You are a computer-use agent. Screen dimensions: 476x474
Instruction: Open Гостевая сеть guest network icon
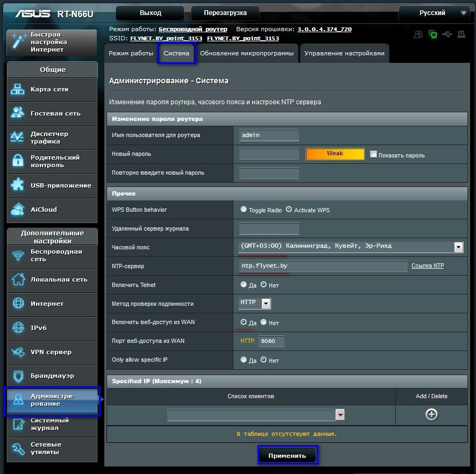coord(18,113)
